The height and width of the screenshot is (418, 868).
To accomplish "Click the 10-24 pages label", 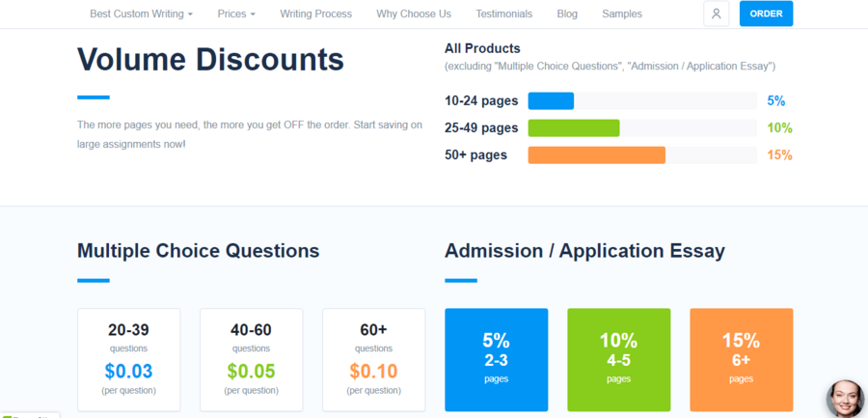I will (x=481, y=101).
